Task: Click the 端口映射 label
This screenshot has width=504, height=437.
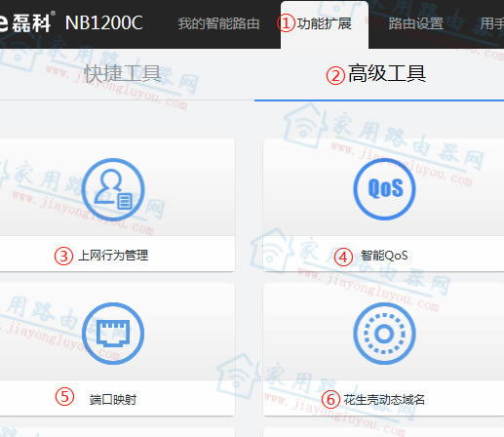Action: [113, 399]
